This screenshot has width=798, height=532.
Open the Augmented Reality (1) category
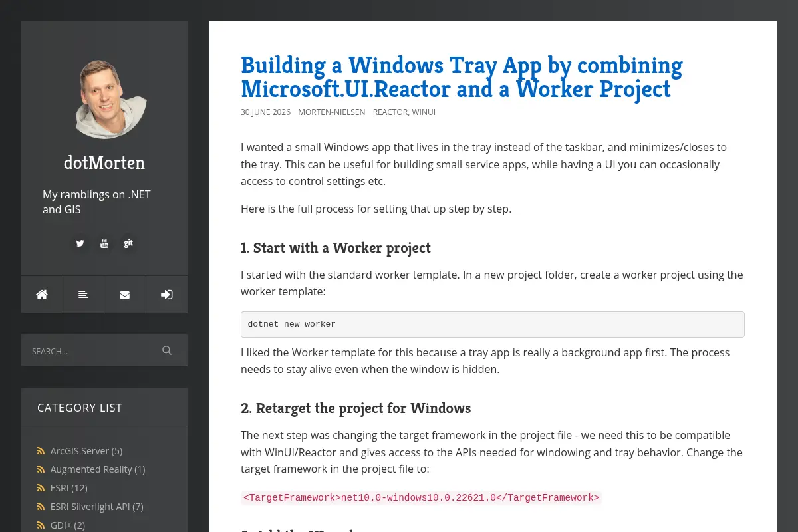(98, 469)
